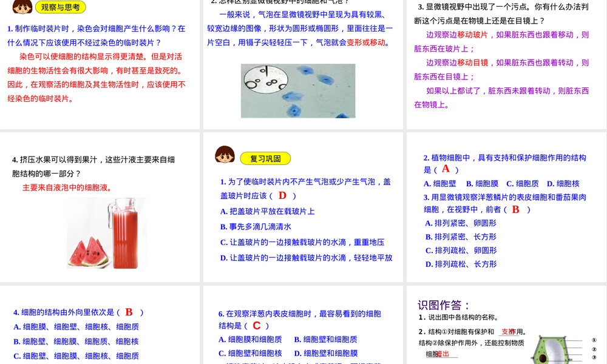607x364 pixels.
Task: Choose option C. 细胞壁和细胞核
Action: click(250, 353)
